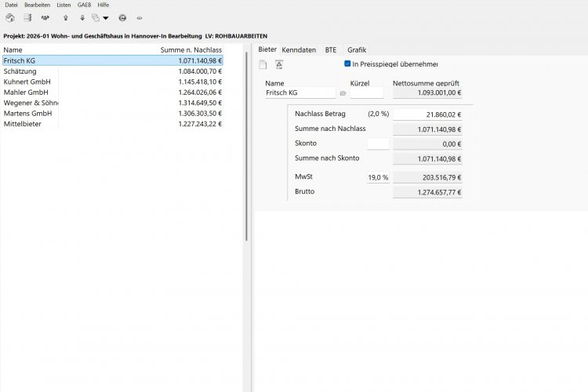Click the round arrow toolbar icon
The height and width of the screenshot is (392, 588).
point(122,17)
